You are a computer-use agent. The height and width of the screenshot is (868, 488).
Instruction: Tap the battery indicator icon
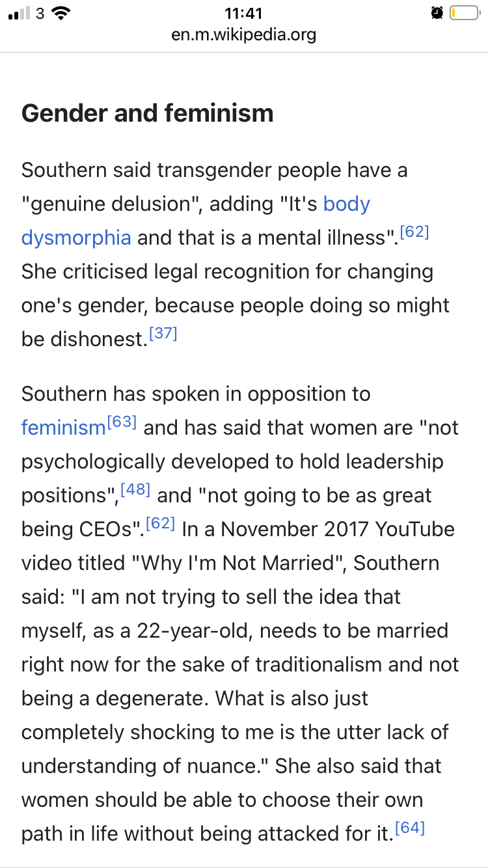coord(465,12)
